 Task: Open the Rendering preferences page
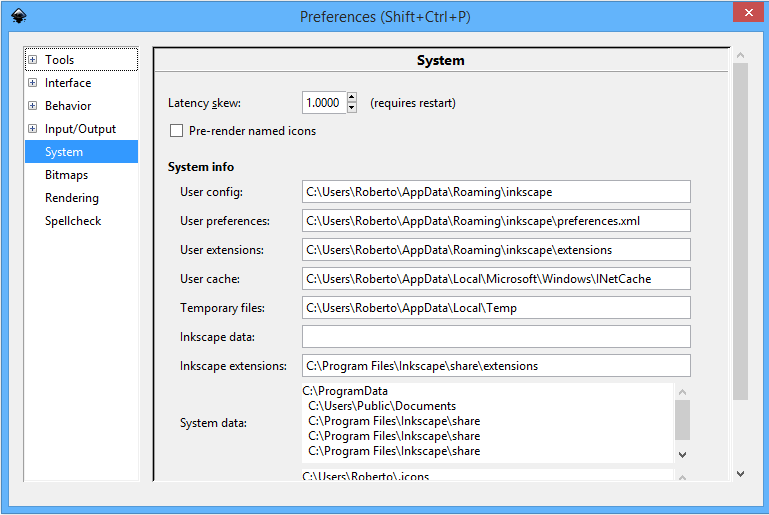click(x=71, y=198)
